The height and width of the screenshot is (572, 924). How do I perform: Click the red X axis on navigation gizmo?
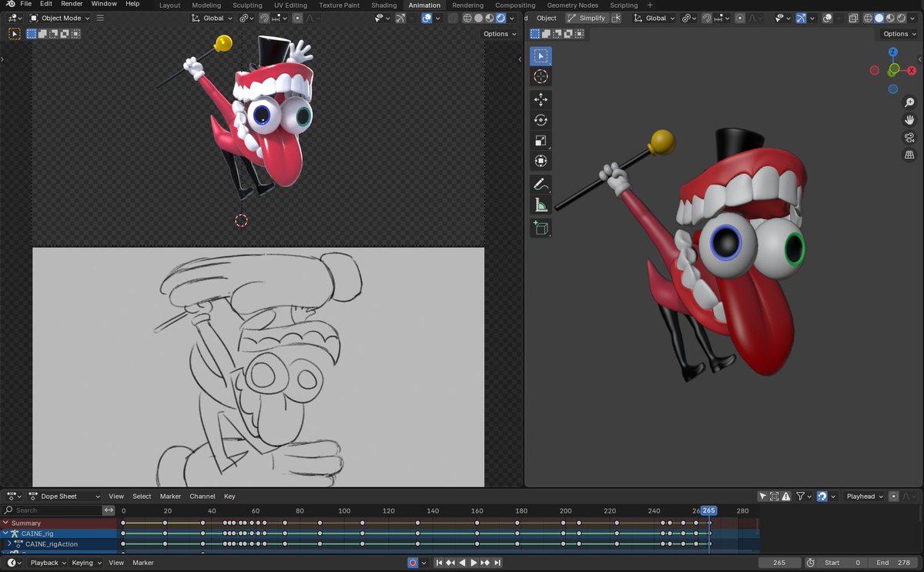tap(911, 70)
